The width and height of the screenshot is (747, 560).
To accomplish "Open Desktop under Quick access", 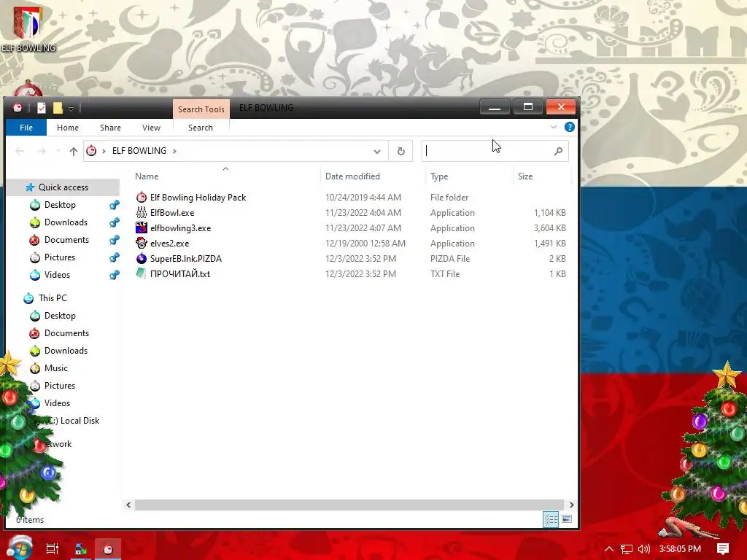I will [x=60, y=205].
